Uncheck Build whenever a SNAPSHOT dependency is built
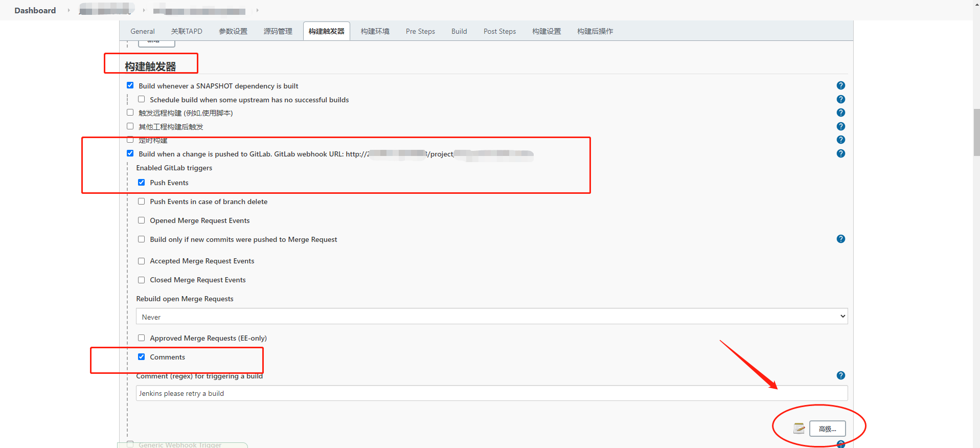980x448 pixels. (x=130, y=85)
